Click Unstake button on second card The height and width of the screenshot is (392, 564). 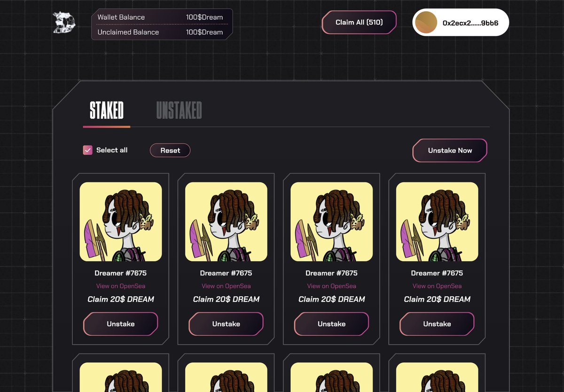pos(226,324)
